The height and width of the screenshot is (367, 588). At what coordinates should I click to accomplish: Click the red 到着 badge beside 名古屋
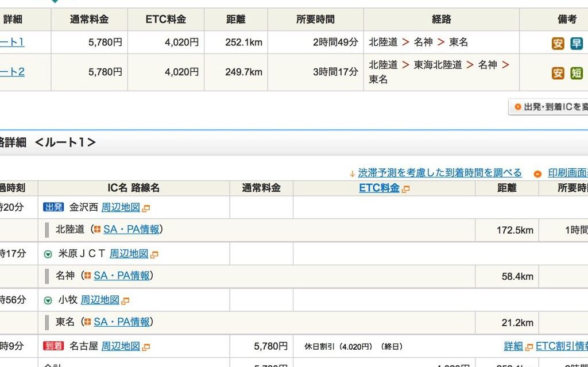53,346
